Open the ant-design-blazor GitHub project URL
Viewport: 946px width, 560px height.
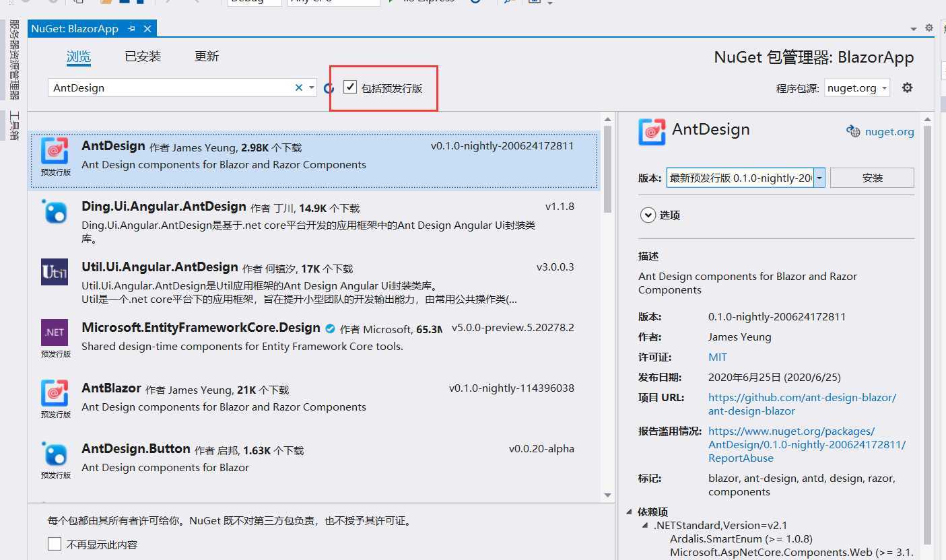[802, 404]
